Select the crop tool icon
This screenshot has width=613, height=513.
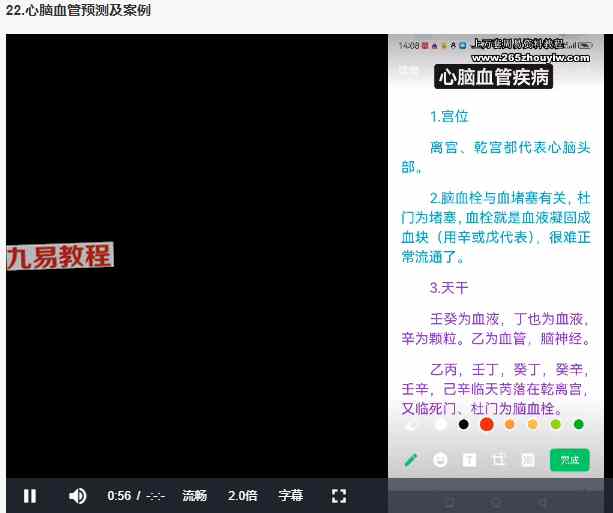498,460
